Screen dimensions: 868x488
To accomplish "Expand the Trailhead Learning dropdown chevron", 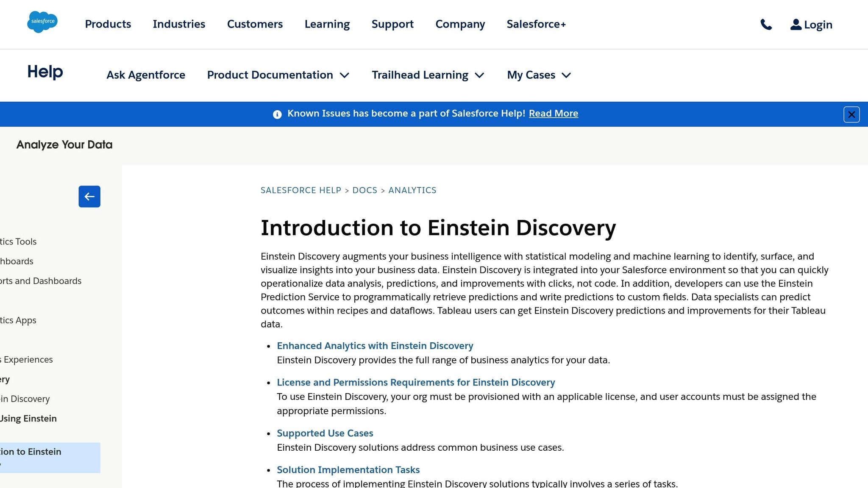I will click(x=479, y=75).
